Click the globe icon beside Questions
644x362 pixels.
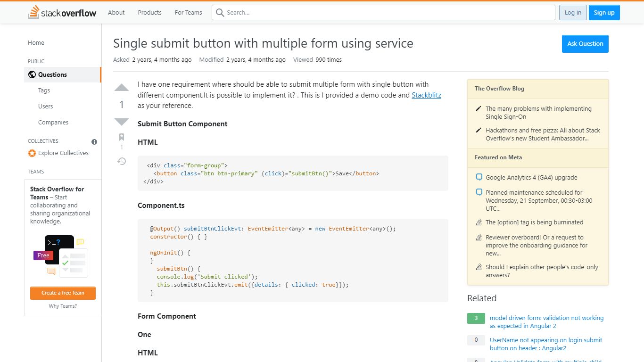pyautogui.click(x=32, y=74)
